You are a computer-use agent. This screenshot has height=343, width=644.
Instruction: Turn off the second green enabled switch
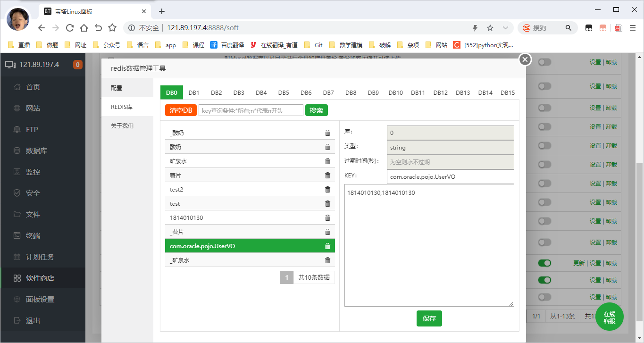tap(544, 280)
